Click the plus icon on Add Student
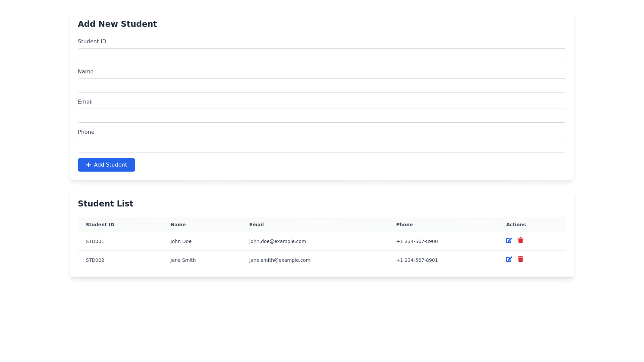Viewport: 644px width, 362px height. coord(89,165)
